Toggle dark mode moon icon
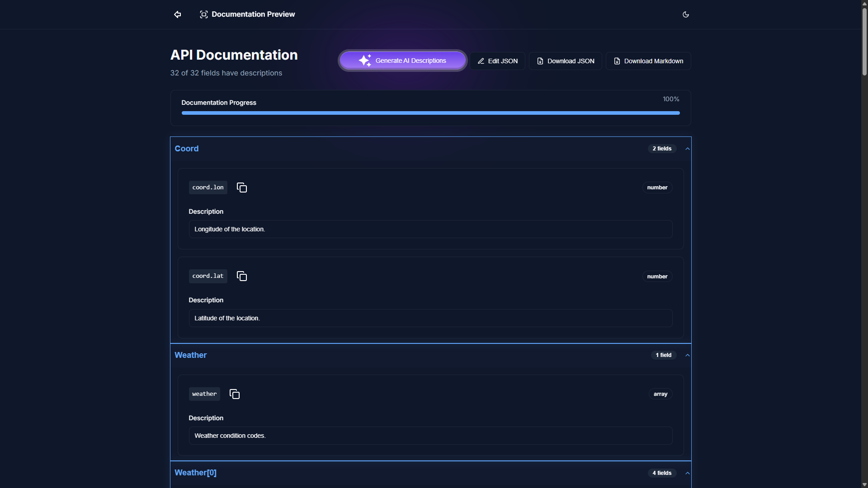 click(x=685, y=14)
